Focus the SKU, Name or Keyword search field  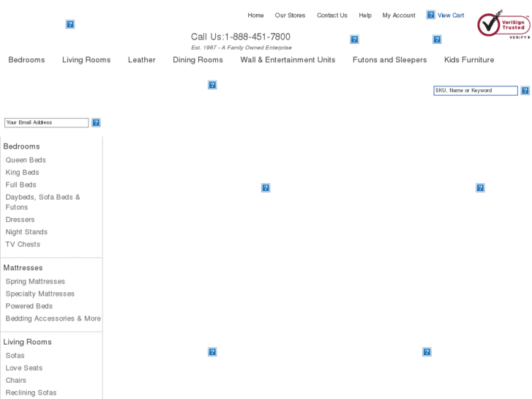pyautogui.click(x=476, y=91)
